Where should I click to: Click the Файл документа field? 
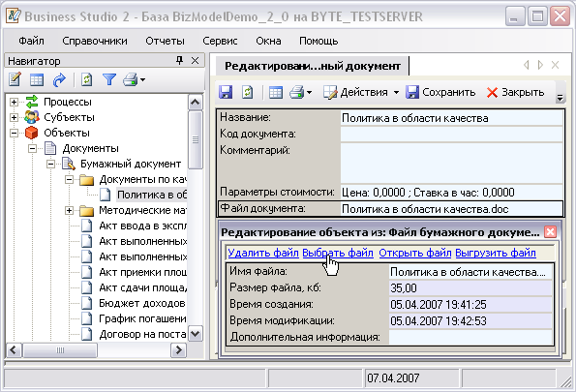pos(451,209)
